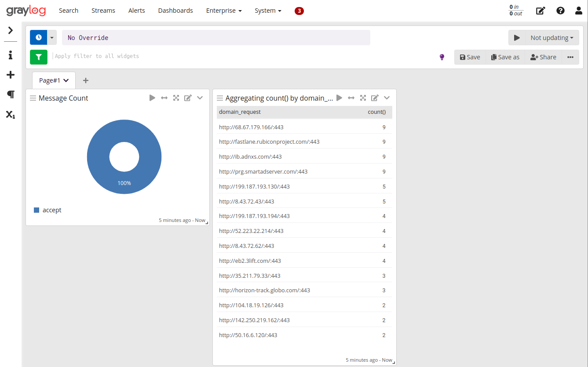The image size is (588, 367).
Task: Go to Streams
Action: [x=103, y=11]
